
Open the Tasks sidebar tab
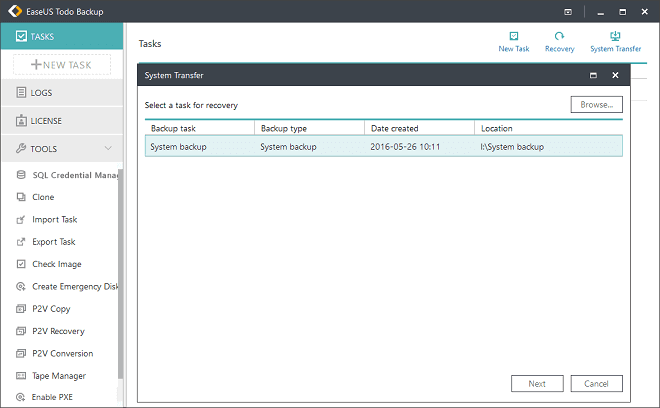pyautogui.click(x=62, y=36)
